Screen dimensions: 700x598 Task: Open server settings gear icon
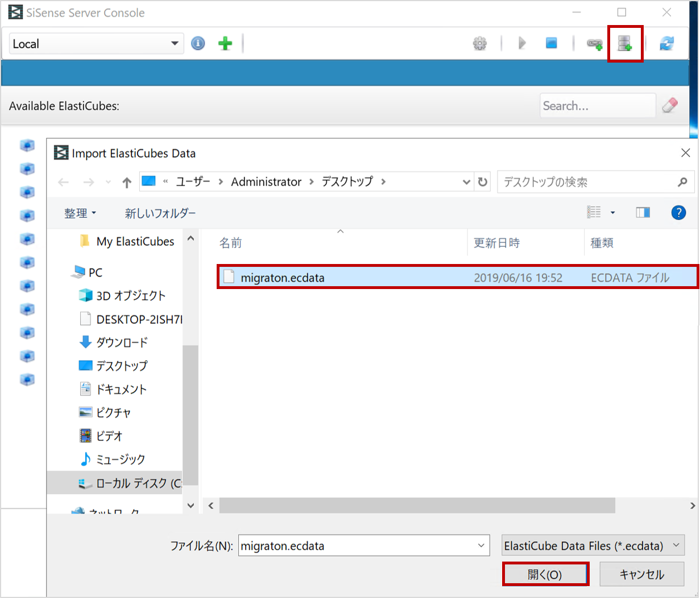pyautogui.click(x=480, y=43)
